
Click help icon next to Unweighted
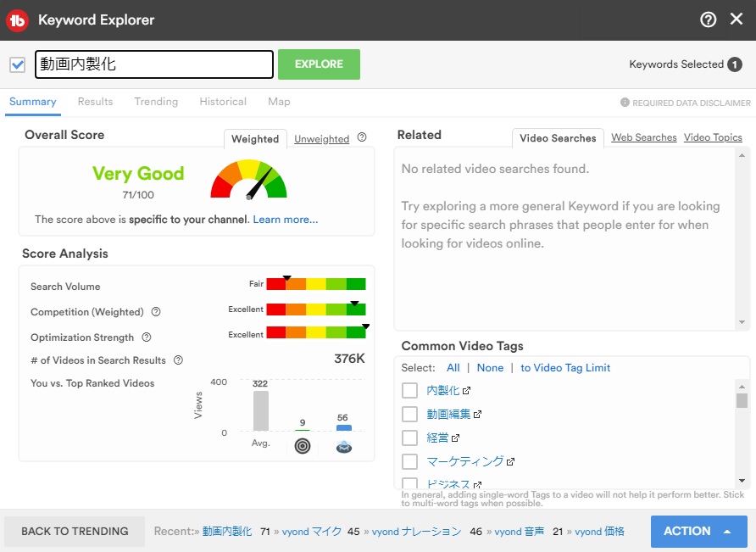(362, 137)
